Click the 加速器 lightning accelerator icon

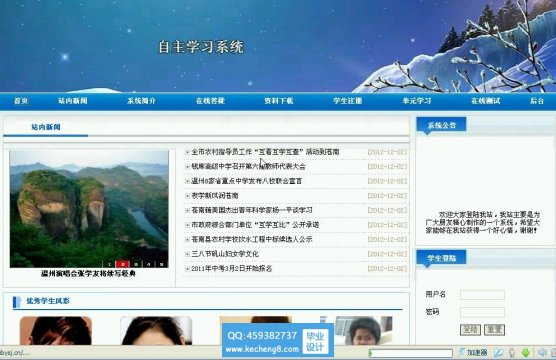pyautogui.click(x=461, y=353)
